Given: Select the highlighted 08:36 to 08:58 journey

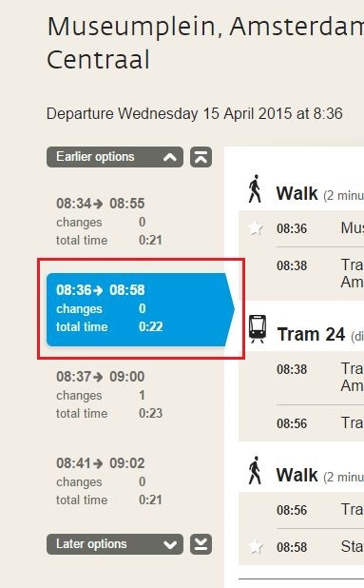Looking at the screenshot, I should 141,309.
